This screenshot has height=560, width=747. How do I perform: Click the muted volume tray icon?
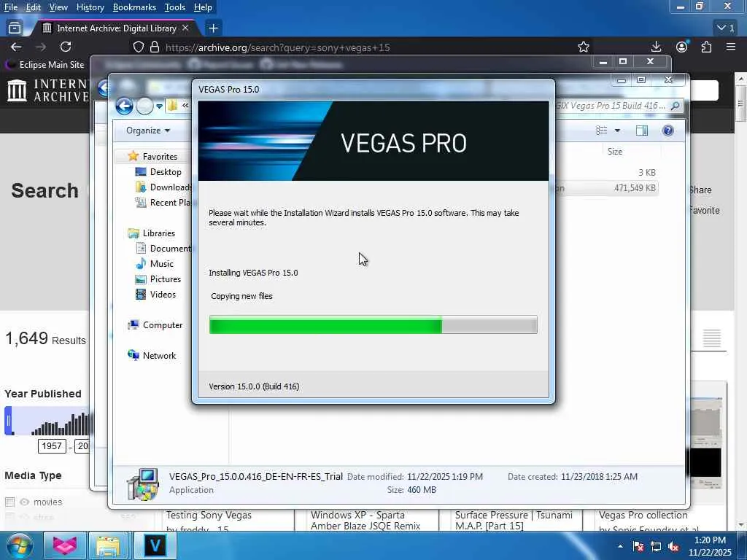point(673,546)
